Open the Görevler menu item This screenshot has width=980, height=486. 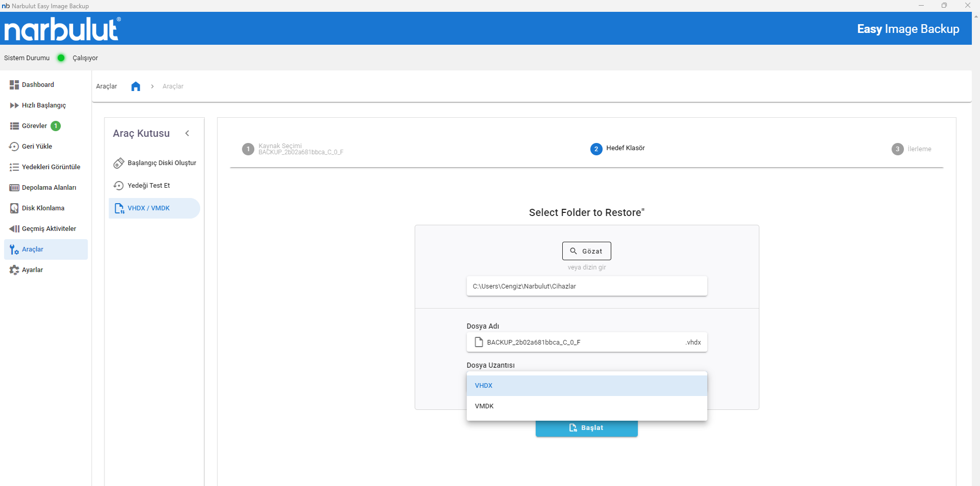(34, 126)
